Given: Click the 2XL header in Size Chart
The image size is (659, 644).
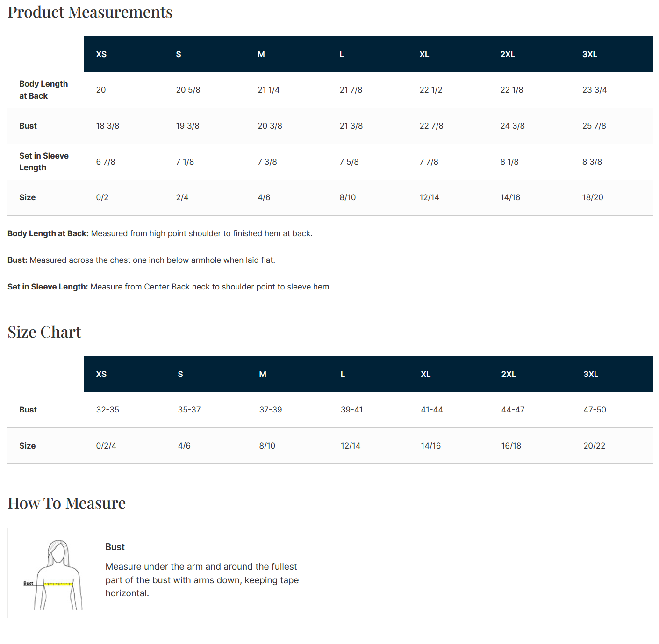Looking at the screenshot, I should point(509,374).
